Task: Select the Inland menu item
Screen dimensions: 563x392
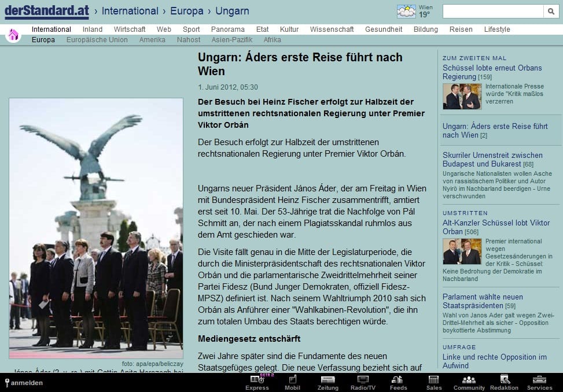Action: pyautogui.click(x=93, y=29)
